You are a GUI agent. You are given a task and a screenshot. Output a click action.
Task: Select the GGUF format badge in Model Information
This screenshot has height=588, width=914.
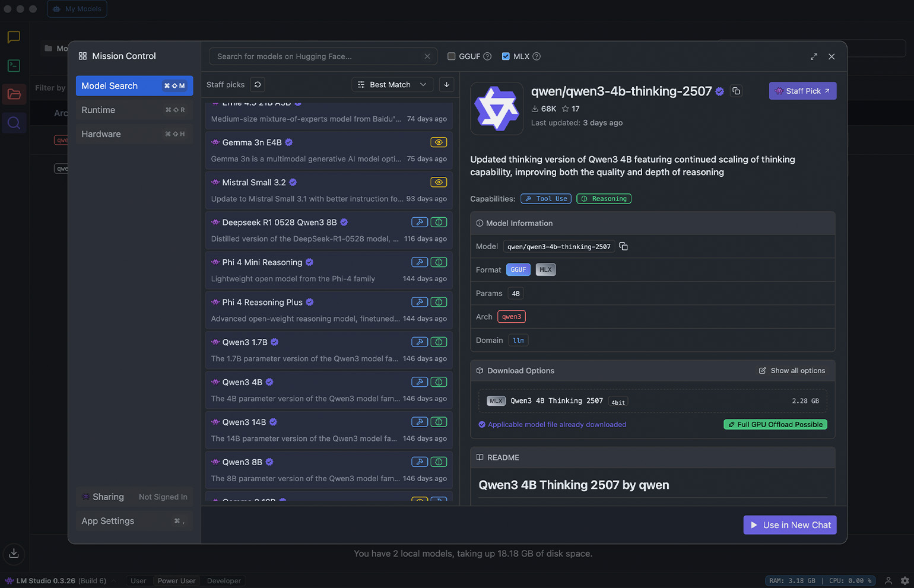[x=518, y=270]
